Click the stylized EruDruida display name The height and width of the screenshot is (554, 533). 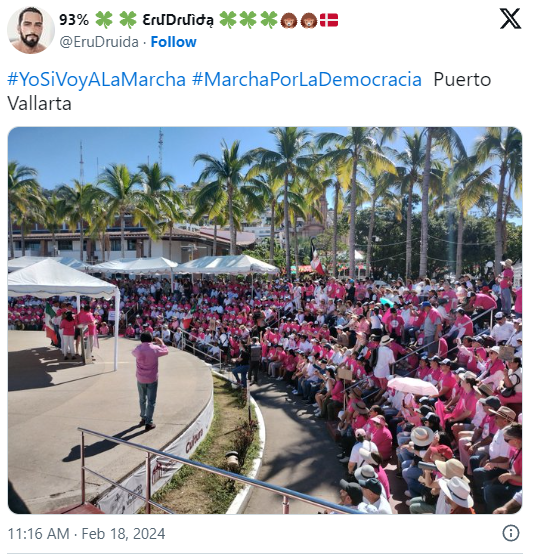[178, 20]
